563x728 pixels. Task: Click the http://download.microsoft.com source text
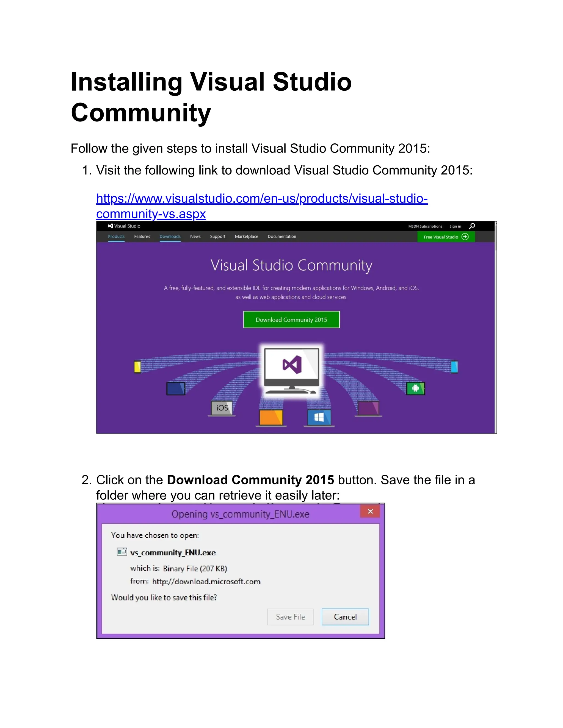pyautogui.click(x=206, y=582)
